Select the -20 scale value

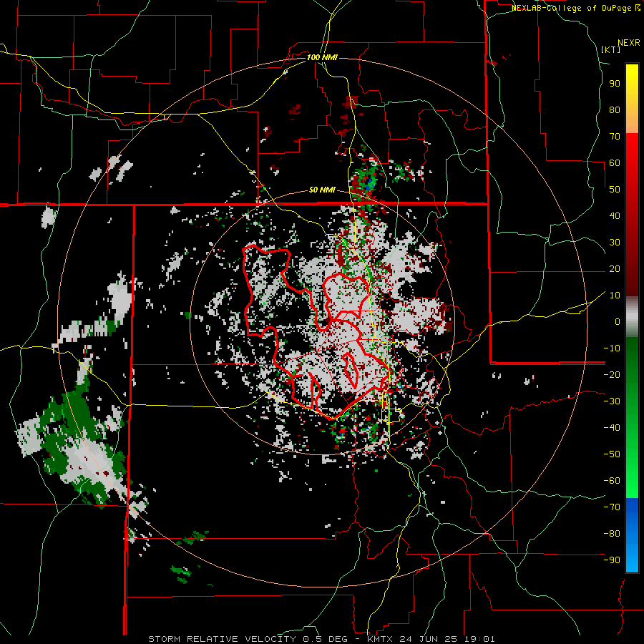[612, 374]
